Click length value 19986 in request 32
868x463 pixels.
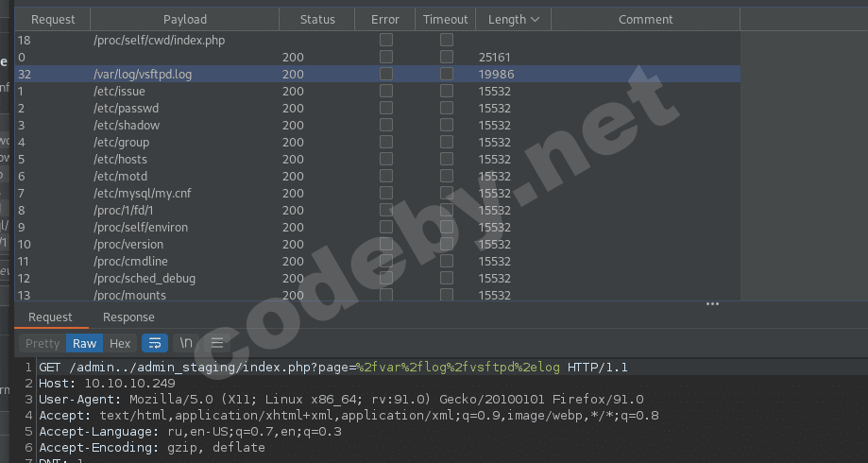[x=496, y=75]
